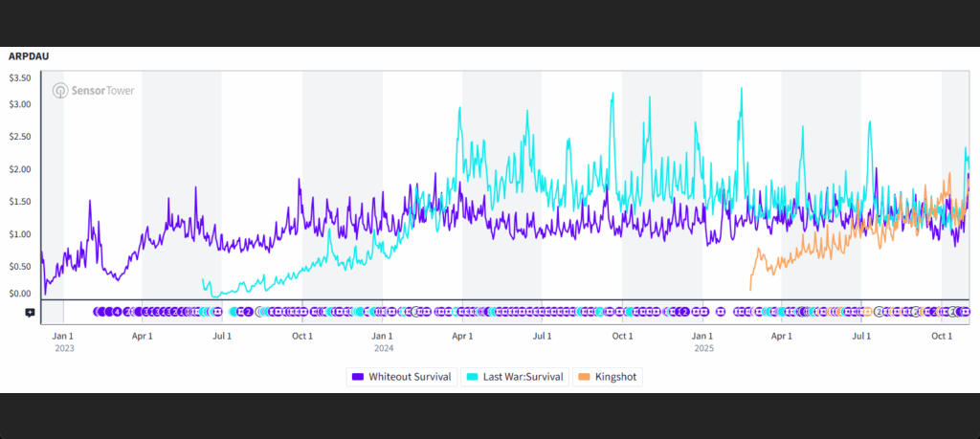Open the event marker labeled 4
The width and height of the screenshot is (980, 439).
tap(117, 312)
